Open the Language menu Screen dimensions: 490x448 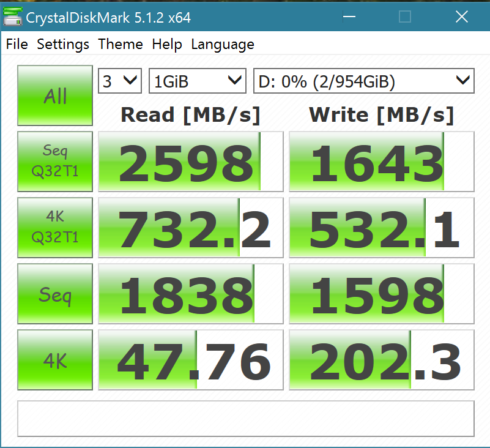[x=223, y=45]
